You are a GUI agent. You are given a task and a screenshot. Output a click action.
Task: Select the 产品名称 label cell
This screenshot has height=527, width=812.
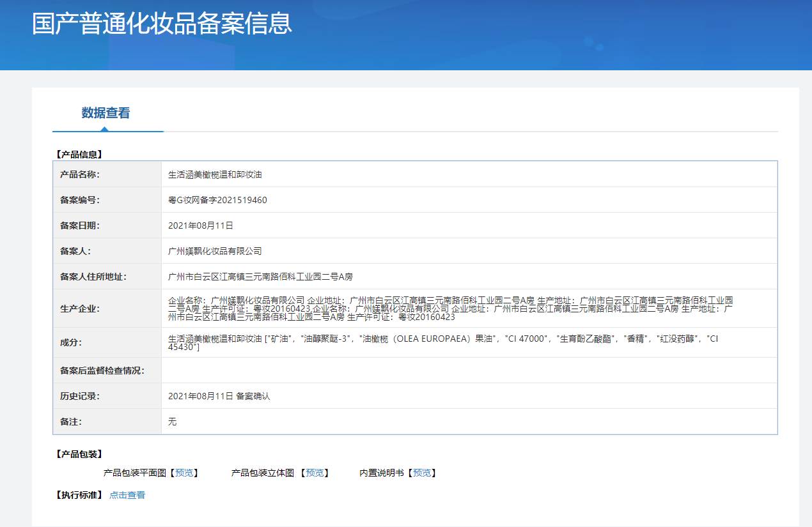point(107,174)
